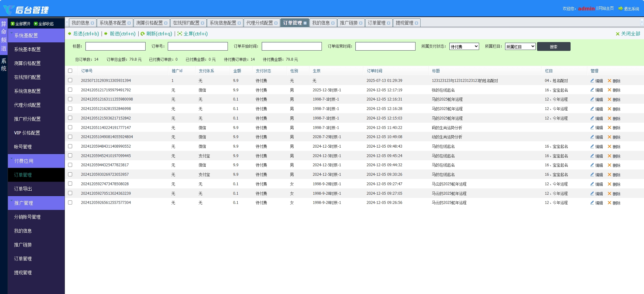644x294 pixels.
Task: Click the back arrow icon (后退)
Action: 70,34
